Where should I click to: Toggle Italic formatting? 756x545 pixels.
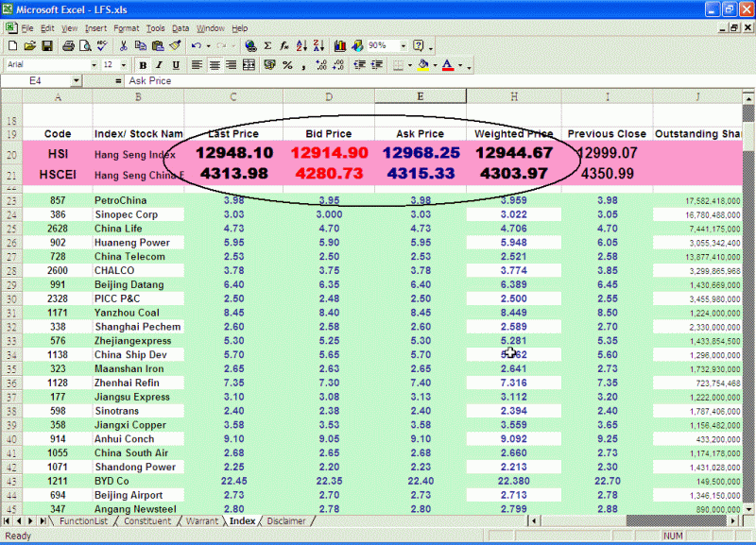pyautogui.click(x=159, y=65)
